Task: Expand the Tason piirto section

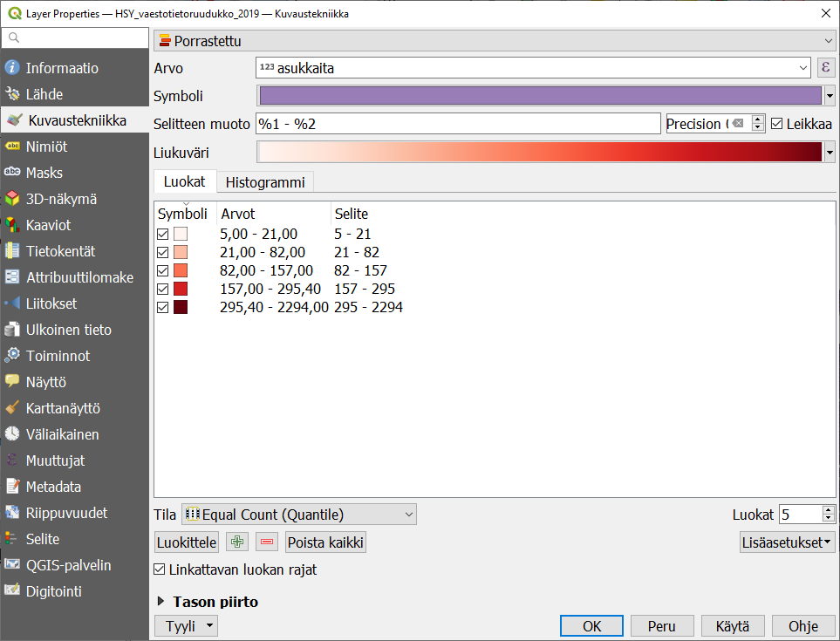Action: (x=162, y=602)
